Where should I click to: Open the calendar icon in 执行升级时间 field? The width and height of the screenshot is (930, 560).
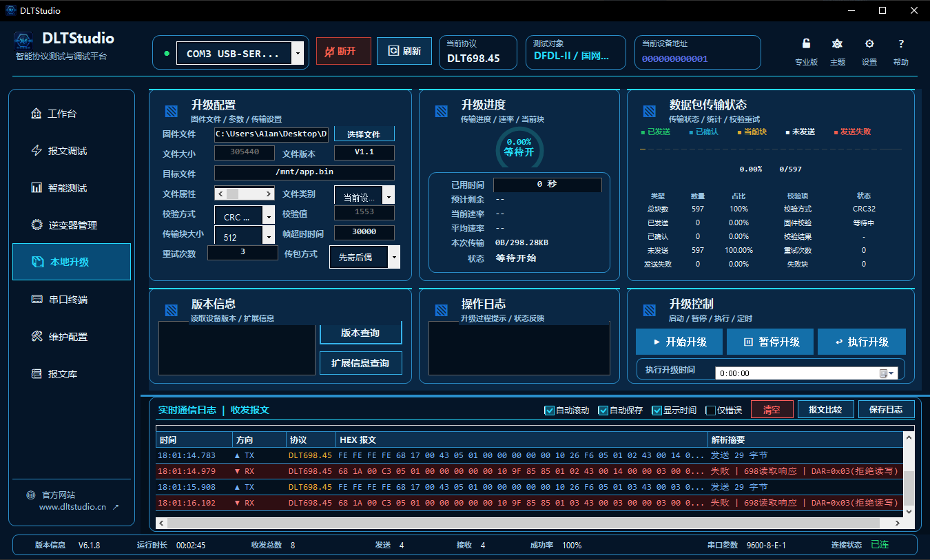click(884, 373)
